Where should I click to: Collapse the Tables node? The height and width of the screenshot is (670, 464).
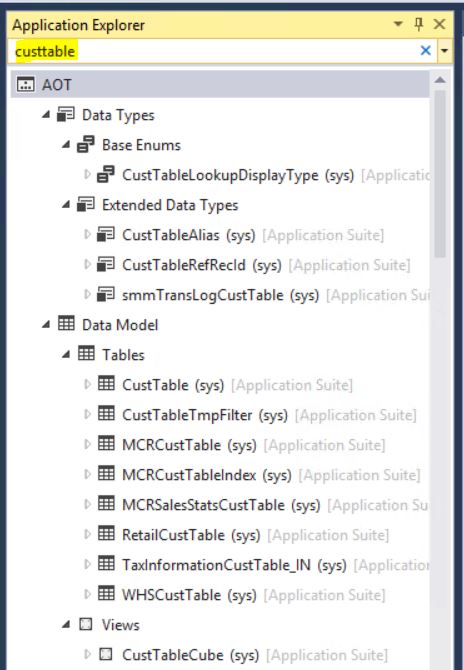click(x=66, y=354)
